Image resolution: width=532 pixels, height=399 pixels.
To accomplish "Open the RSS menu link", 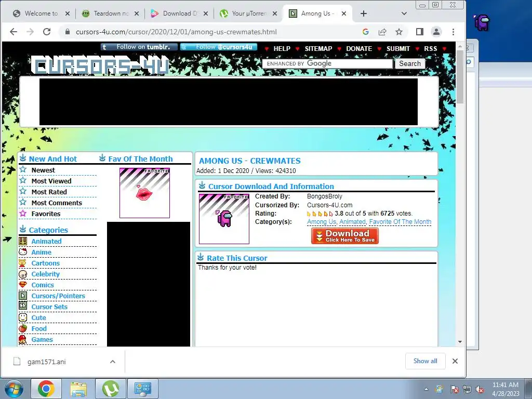I will pos(431,48).
